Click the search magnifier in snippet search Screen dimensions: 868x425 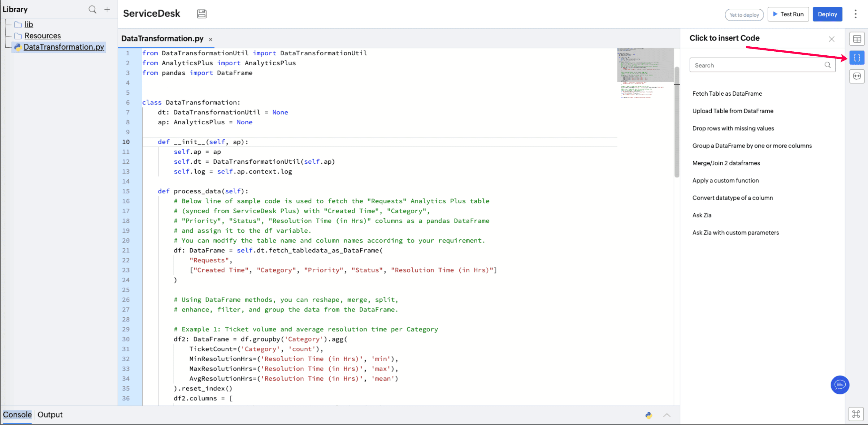point(827,65)
